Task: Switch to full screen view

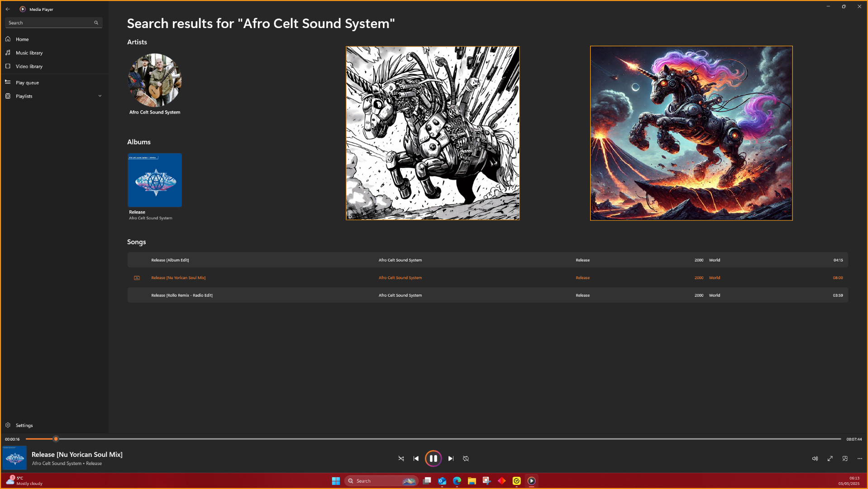Action: pos(830,458)
